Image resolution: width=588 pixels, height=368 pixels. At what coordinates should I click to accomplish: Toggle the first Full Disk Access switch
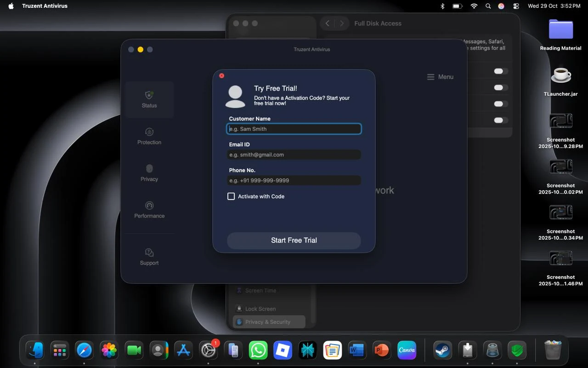coord(500,71)
